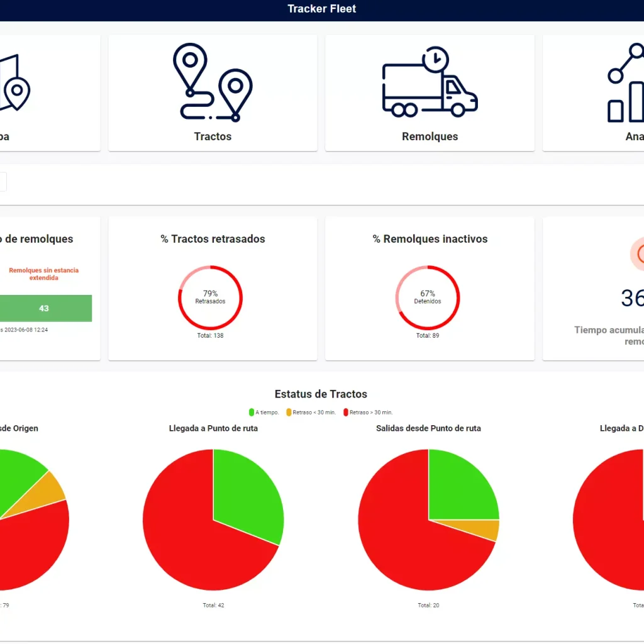Click red slice in 'Llegada a Punto de ruta' pie

[189, 535]
